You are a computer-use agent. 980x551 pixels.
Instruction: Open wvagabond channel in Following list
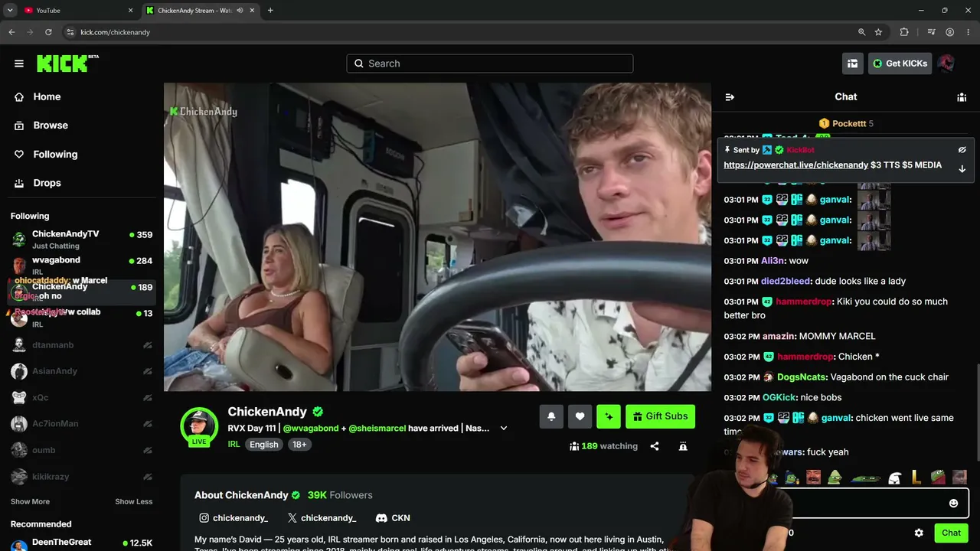click(x=81, y=266)
